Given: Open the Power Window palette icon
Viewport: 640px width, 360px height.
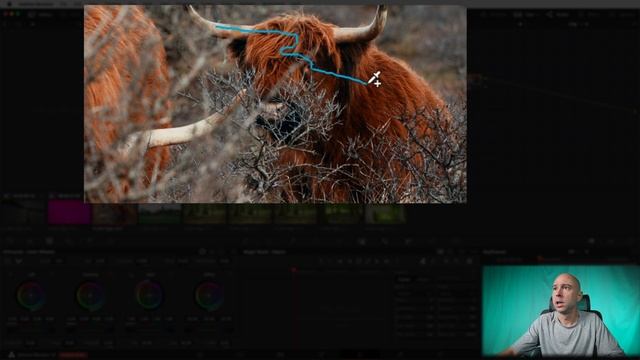Looking at the screenshot, I should click(x=316, y=241).
